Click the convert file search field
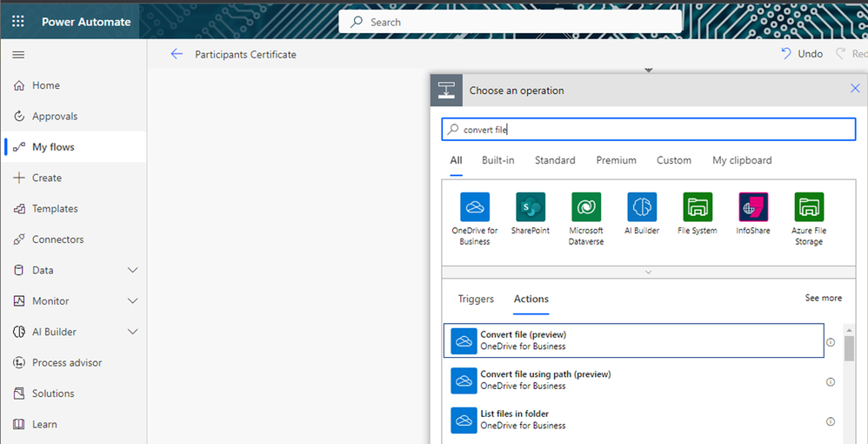Image resolution: width=868 pixels, height=444 pixels. pyautogui.click(x=649, y=129)
